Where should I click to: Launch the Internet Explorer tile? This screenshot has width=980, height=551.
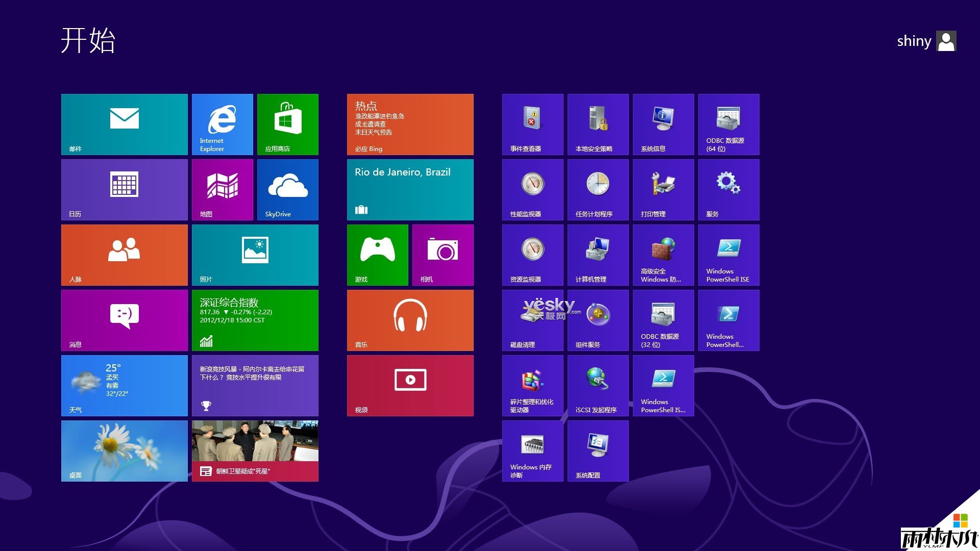222,124
